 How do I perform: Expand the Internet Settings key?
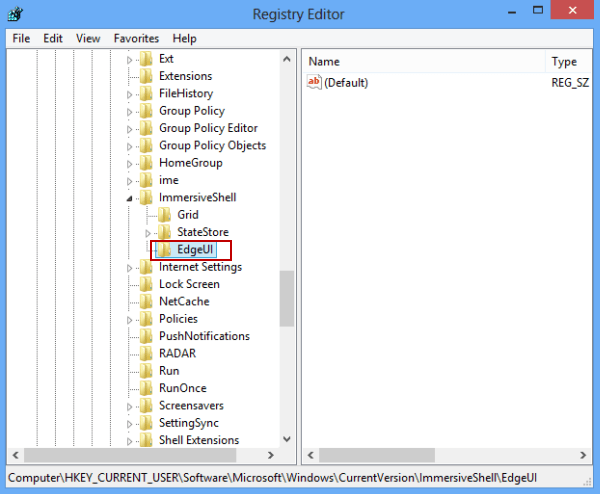[129, 268]
